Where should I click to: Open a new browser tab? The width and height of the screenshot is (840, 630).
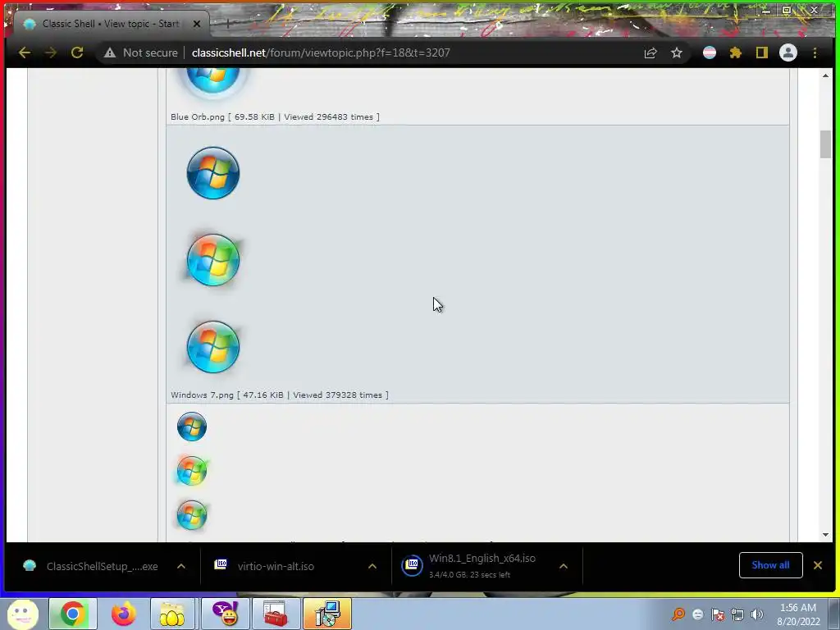point(228,24)
